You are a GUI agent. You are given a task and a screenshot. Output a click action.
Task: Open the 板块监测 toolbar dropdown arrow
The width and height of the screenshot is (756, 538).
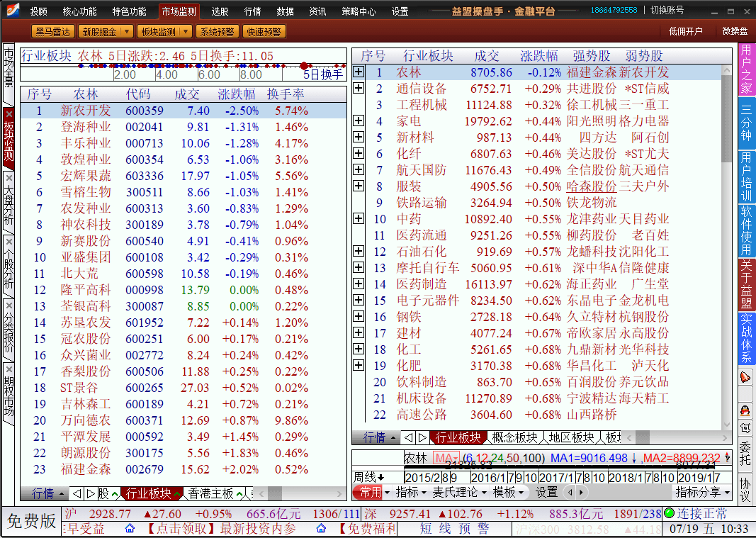click(186, 32)
